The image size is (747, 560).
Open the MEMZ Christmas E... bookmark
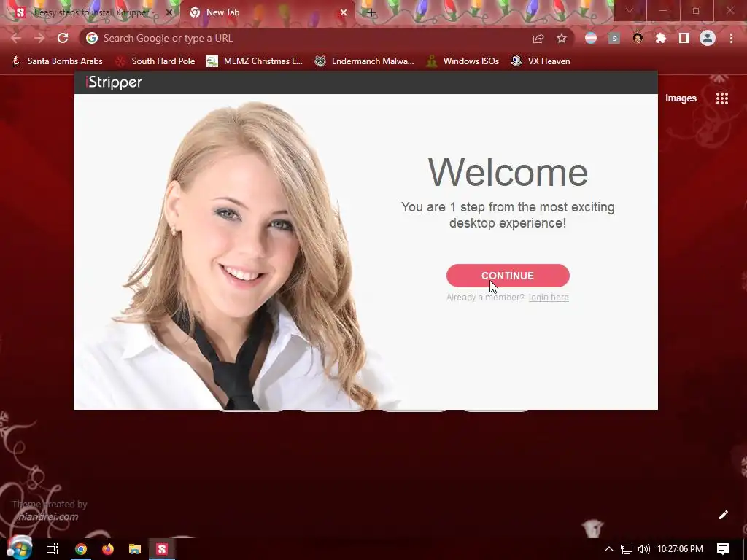coord(255,61)
